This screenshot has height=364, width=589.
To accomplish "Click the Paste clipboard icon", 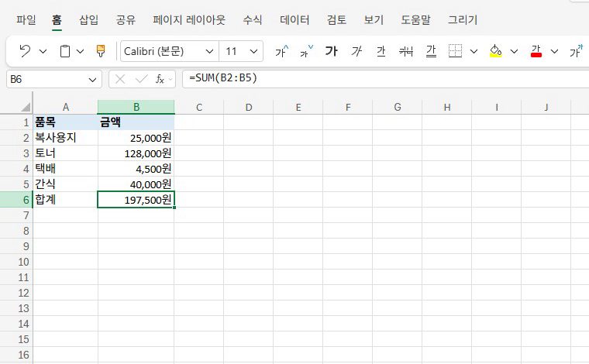I will coord(65,51).
